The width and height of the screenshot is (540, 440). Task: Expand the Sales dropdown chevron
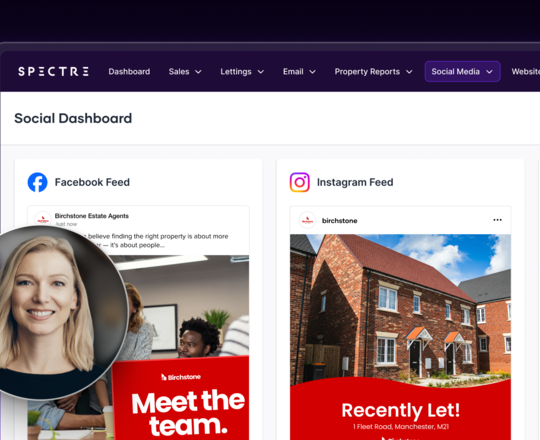tap(198, 72)
